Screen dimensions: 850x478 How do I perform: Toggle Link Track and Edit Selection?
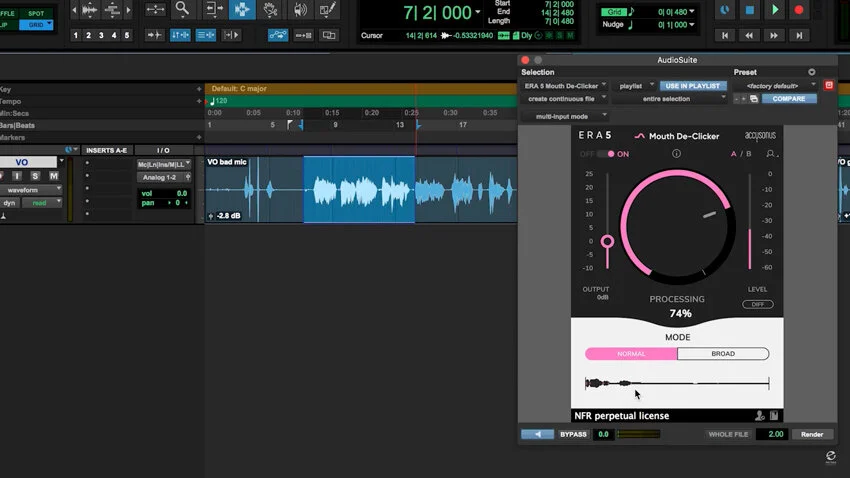[x=205, y=35]
